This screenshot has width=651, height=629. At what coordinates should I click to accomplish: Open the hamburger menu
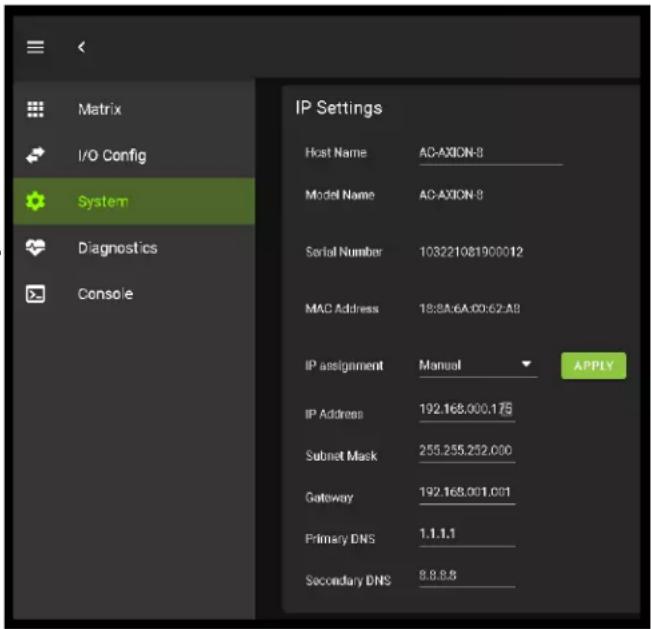pyautogui.click(x=35, y=47)
